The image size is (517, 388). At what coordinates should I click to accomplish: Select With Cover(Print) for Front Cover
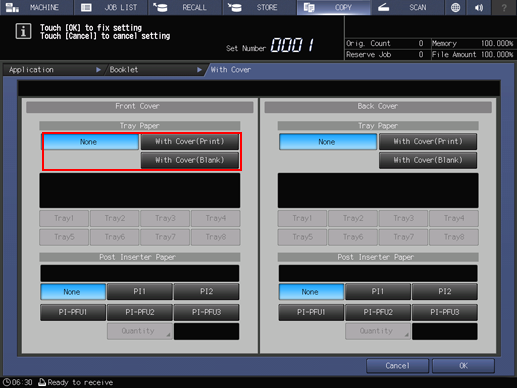coord(189,142)
